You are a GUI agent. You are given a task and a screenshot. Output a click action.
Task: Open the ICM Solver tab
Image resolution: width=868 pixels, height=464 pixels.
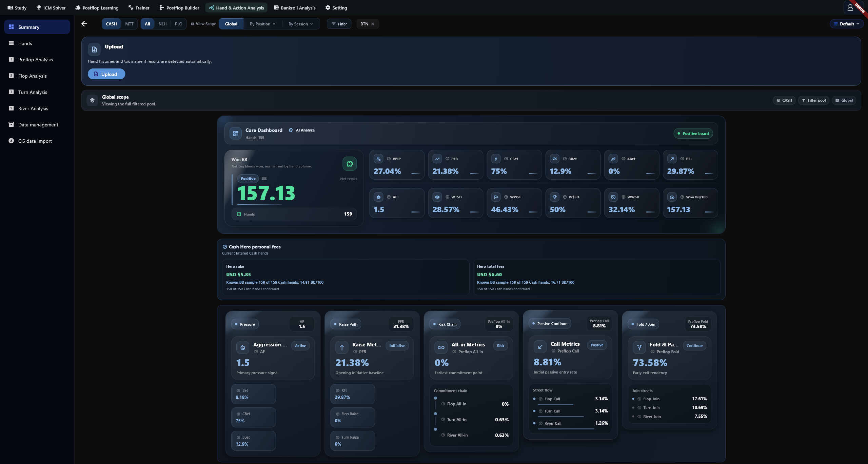51,7
